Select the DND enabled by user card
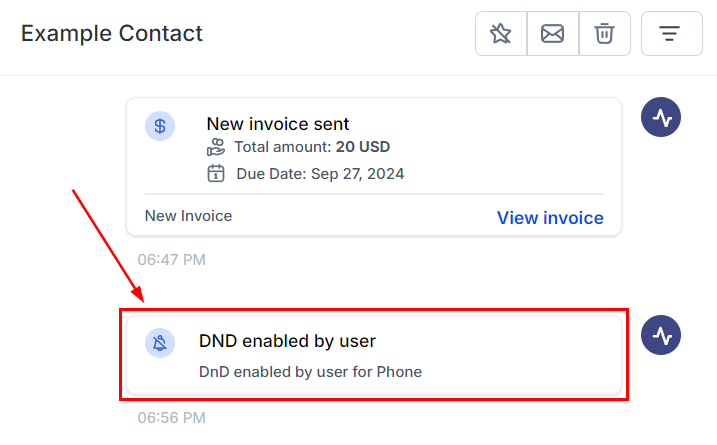 [x=374, y=355]
